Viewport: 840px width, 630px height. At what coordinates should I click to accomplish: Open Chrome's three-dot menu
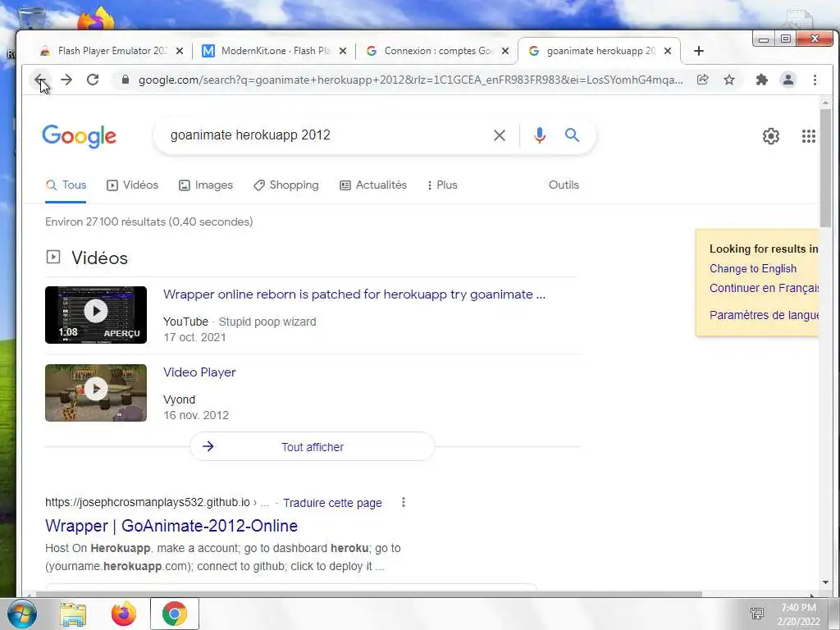tap(815, 80)
